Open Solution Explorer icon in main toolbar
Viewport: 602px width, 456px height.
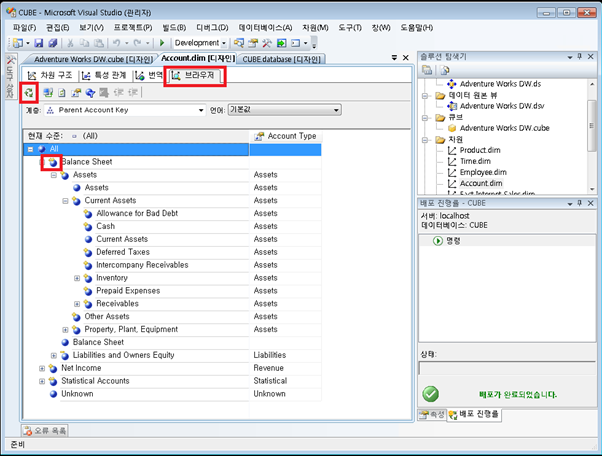(239, 43)
